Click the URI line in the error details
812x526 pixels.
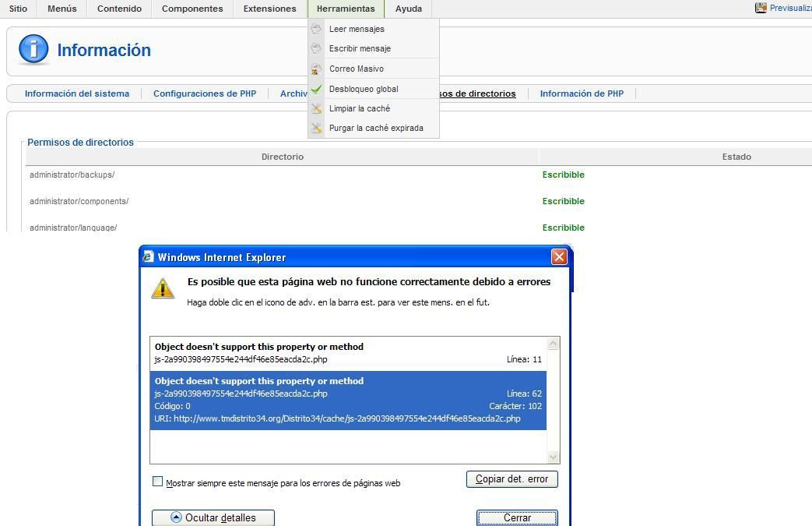(337, 418)
